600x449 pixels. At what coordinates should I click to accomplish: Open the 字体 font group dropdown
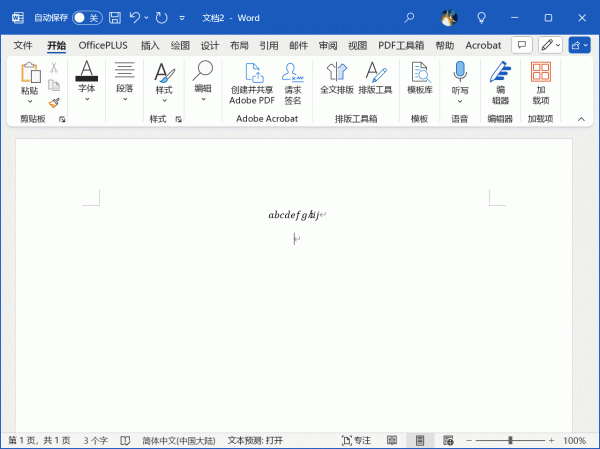coord(87,82)
